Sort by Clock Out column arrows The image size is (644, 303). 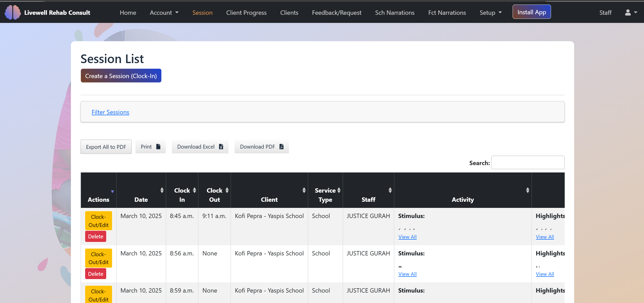click(227, 190)
